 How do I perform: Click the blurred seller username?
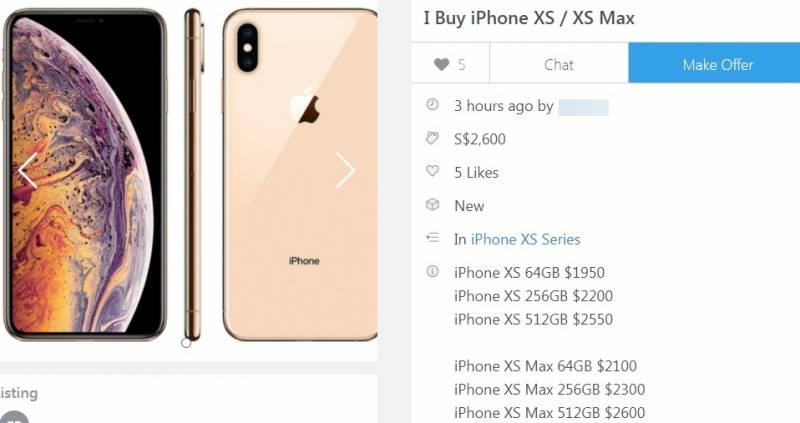(583, 107)
